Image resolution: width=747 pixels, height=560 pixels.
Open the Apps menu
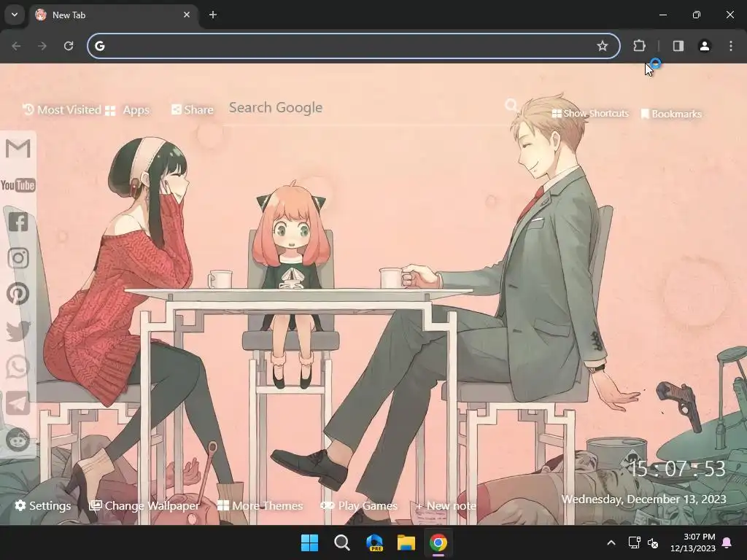coord(127,111)
